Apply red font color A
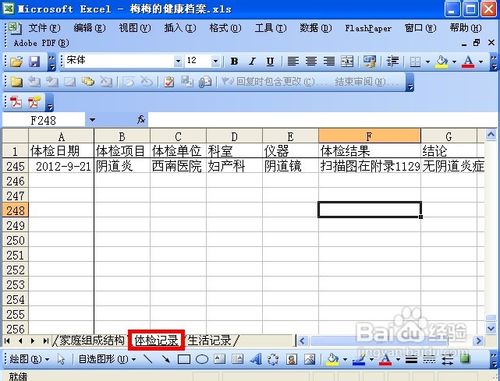Viewport: 500px width, 381px height. click(468, 62)
